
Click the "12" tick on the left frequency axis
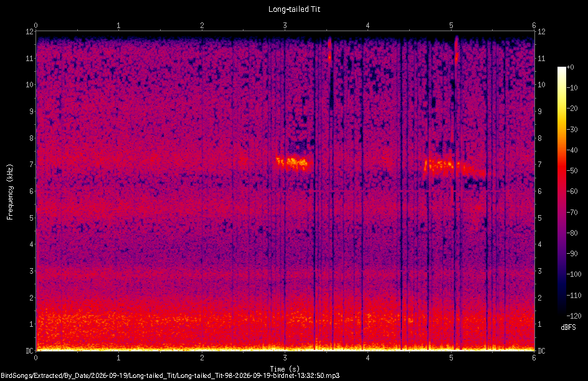[x=29, y=32]
